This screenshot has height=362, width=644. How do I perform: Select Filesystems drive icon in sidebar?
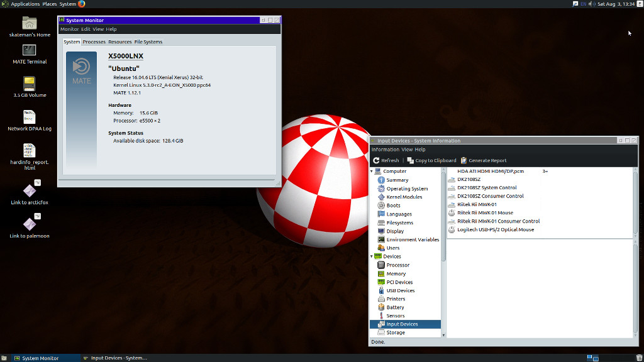[381, 223]
